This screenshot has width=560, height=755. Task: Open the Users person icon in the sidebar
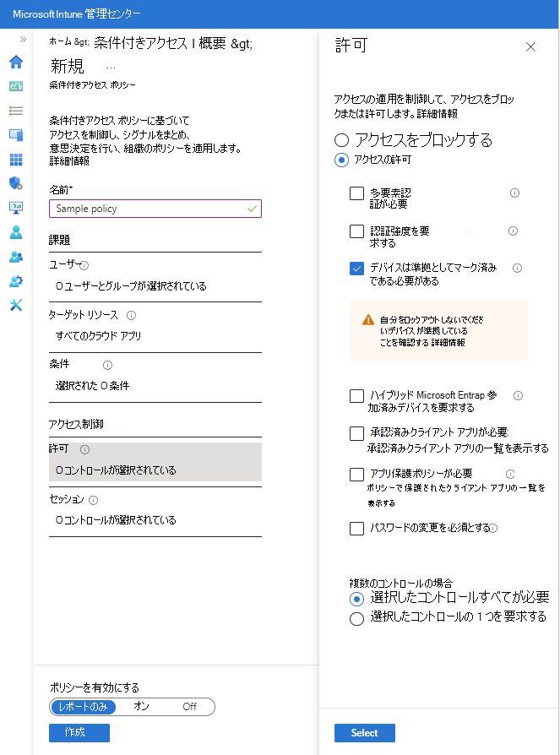point(16,232)
